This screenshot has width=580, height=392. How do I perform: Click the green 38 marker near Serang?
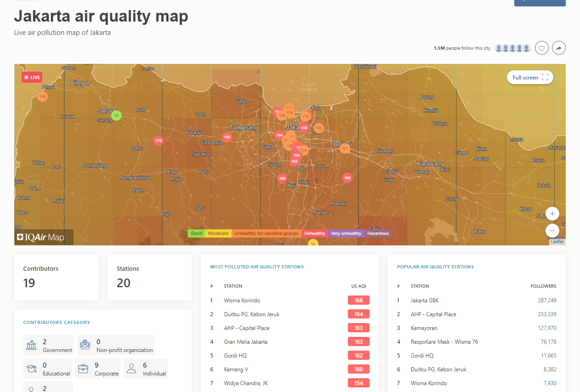coord(116,115)
